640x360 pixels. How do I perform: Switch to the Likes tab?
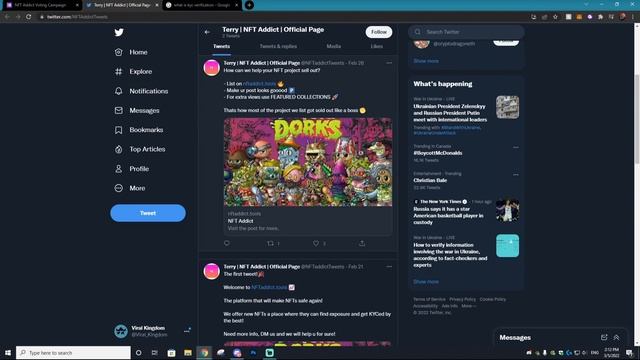click(x=376, y=47)
